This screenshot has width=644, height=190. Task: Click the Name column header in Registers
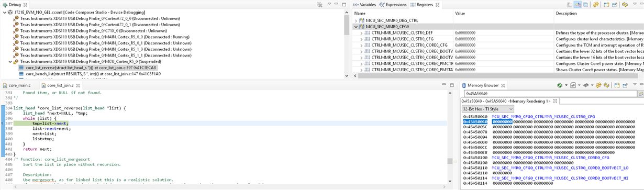pyautogui.click(x=402, y=13)
